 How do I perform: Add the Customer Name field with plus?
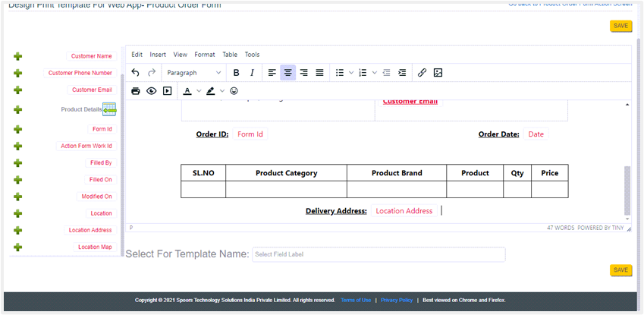pos(18,56)
